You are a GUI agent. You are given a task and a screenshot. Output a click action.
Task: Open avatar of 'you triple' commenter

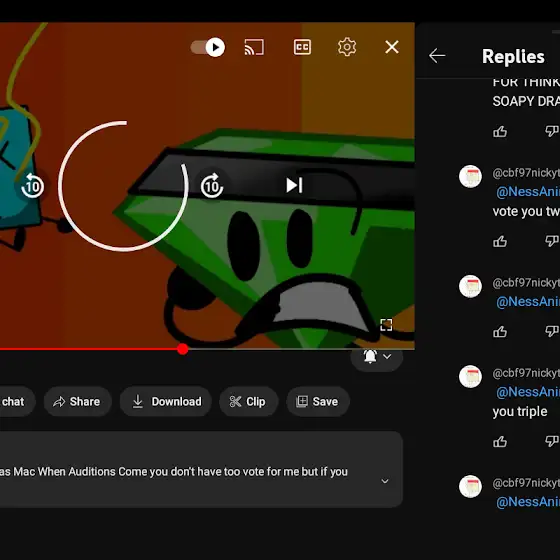[470, 376]
